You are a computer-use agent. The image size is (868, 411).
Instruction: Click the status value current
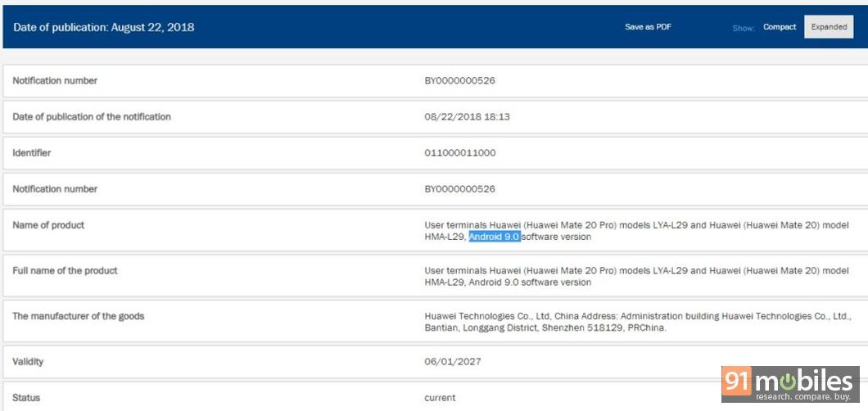tap(440, 398)
